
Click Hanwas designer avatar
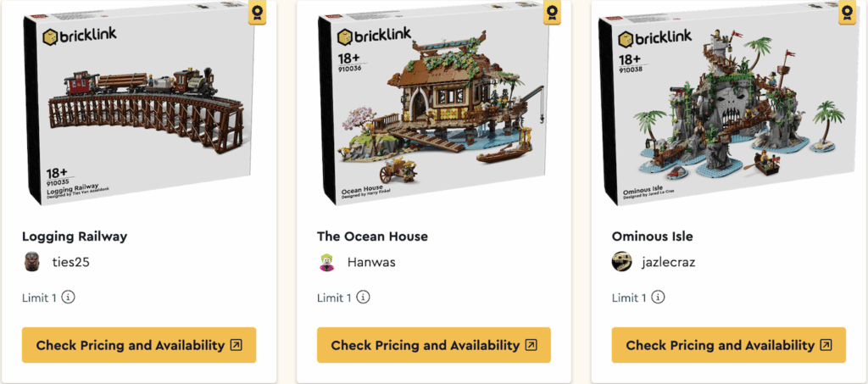pos(327,262)
